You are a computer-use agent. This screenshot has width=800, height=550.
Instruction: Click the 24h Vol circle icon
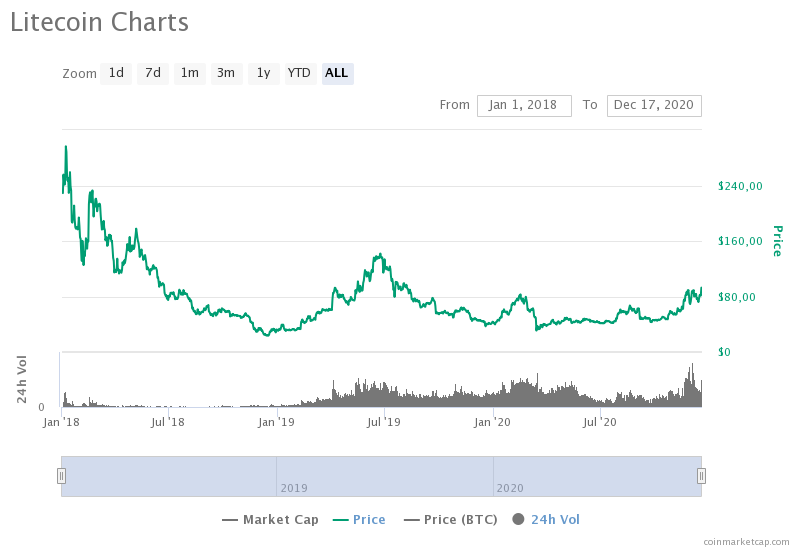tap(518, 520)
